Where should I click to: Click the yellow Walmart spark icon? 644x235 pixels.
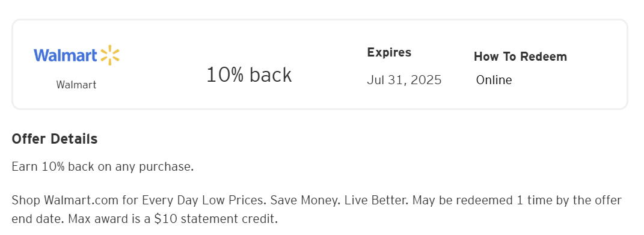(109, 55)
